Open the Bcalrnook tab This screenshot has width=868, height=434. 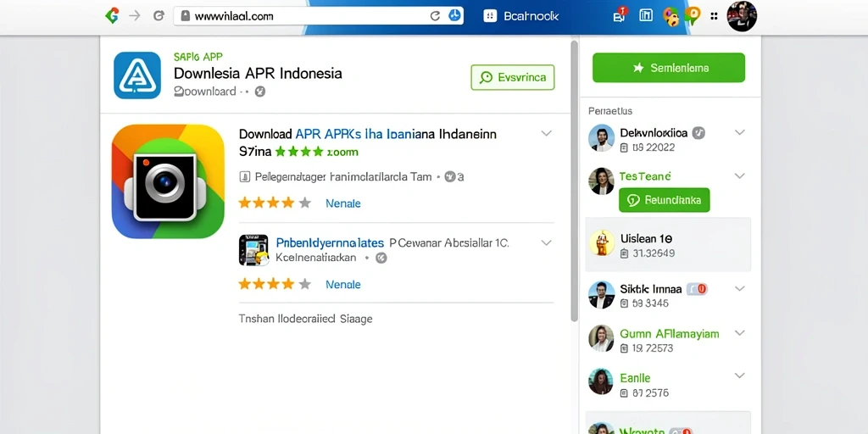point(521,16)
